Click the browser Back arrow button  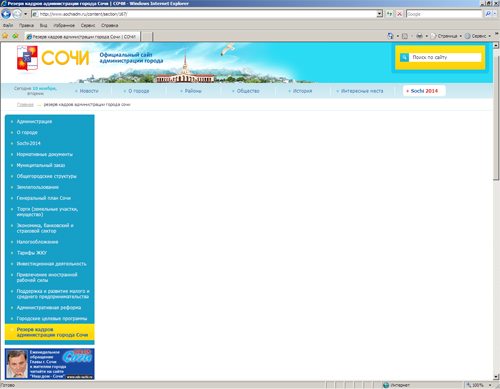(6, 14)
